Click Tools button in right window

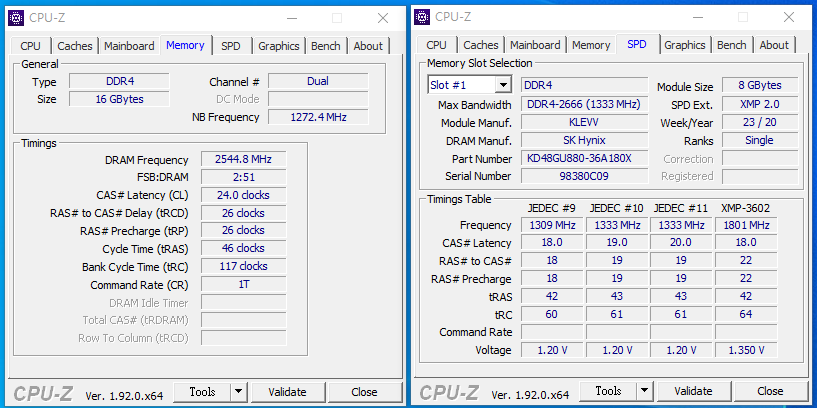[608, 390]
